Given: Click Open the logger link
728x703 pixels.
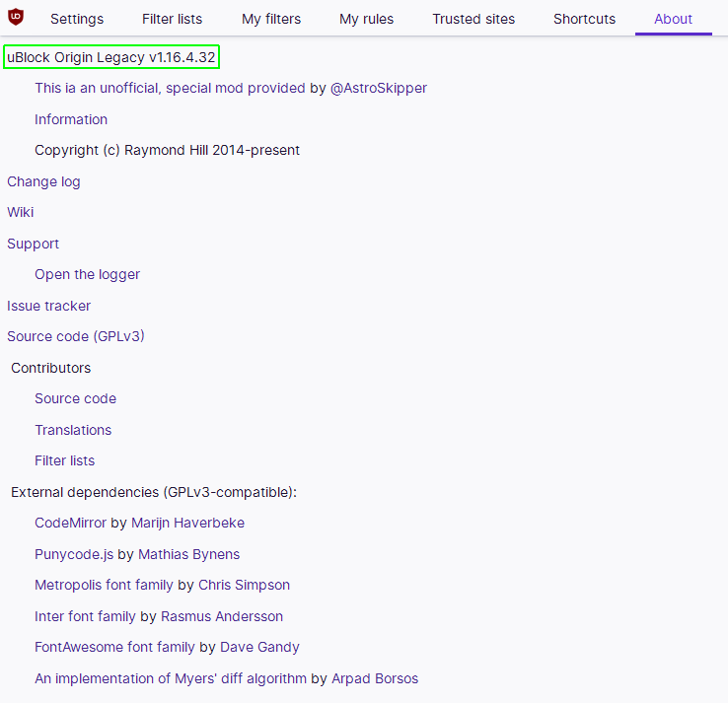Looking at the screenshot, I should (87, 275).
